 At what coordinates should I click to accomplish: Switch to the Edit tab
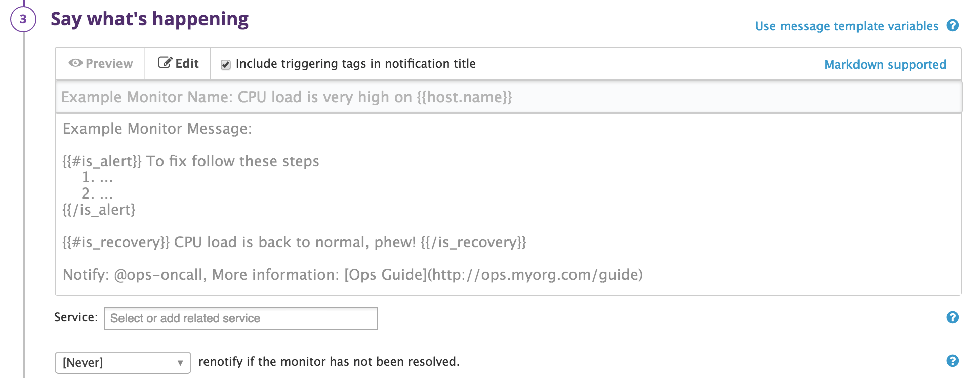pyautogui.click(x=178, y=63)
